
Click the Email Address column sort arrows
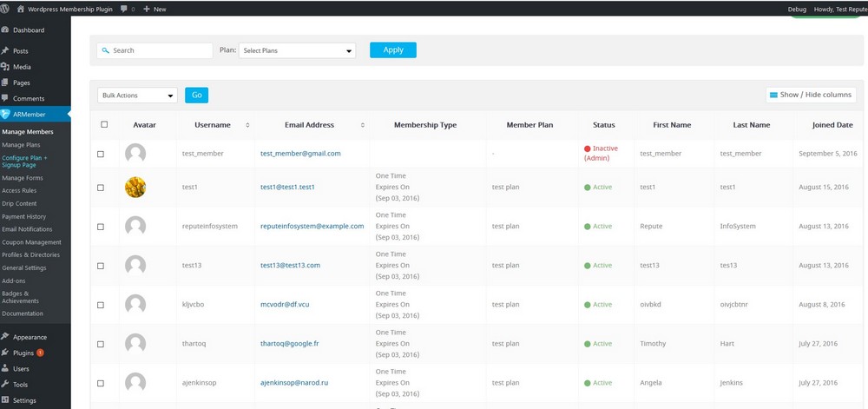coord(363,125)
